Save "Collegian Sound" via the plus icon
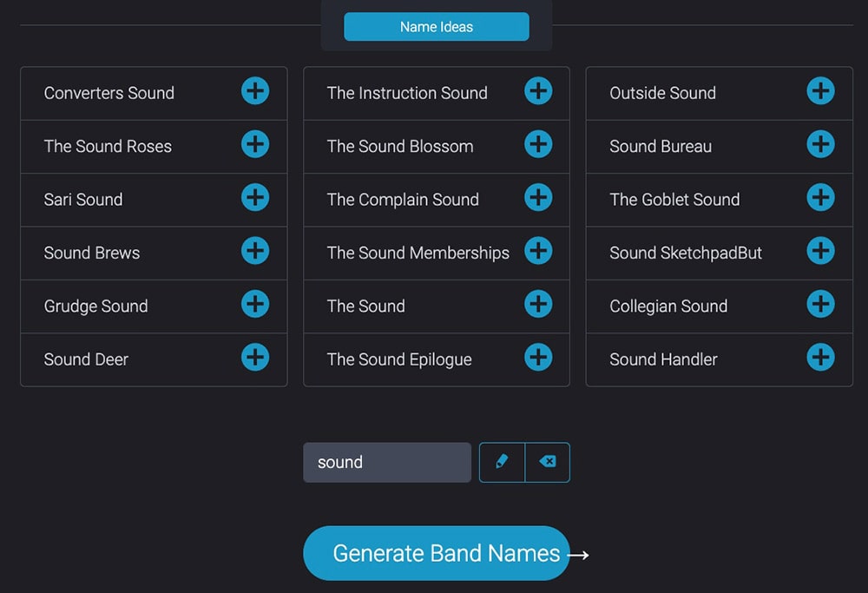 821,304
